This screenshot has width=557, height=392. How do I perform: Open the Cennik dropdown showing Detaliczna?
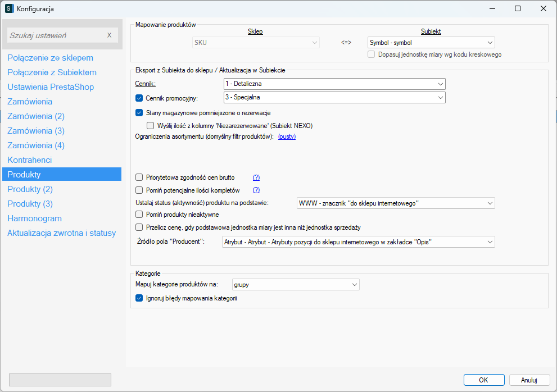point(334,84)
